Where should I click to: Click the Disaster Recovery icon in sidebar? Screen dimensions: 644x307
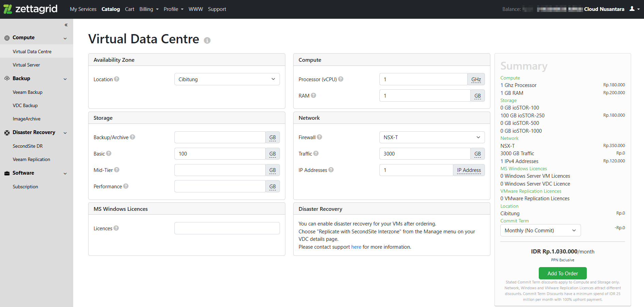click(x=7, y=133)
